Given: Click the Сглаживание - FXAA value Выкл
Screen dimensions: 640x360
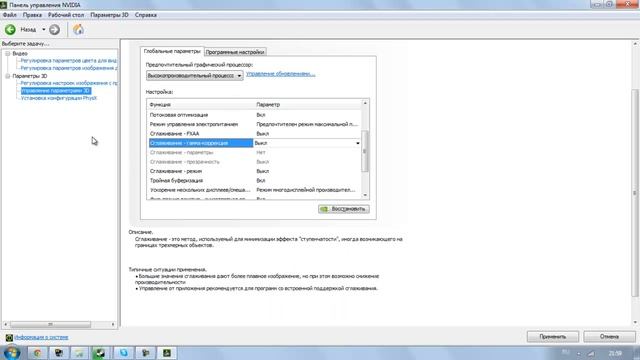Looking at the screenshot, I should (x=262, y=134).
